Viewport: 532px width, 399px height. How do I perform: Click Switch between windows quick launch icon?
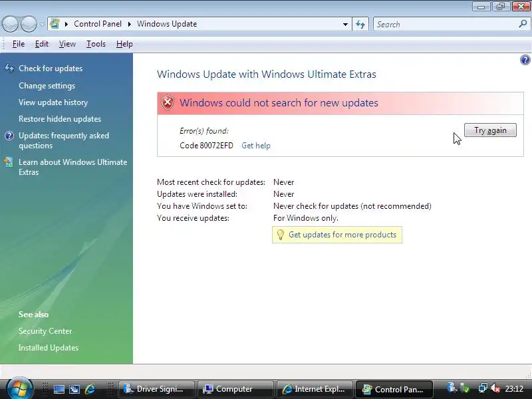tap(74, 389)
